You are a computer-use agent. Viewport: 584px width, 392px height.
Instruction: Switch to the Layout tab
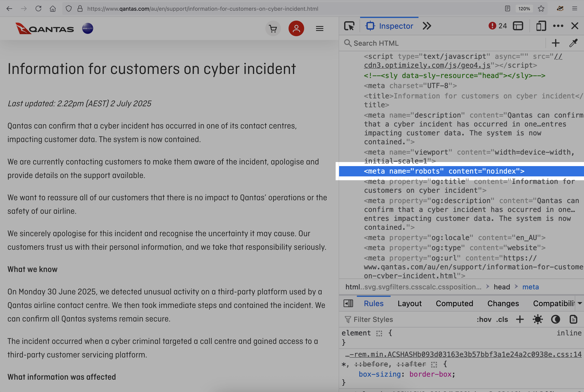[x=409, y=303]
